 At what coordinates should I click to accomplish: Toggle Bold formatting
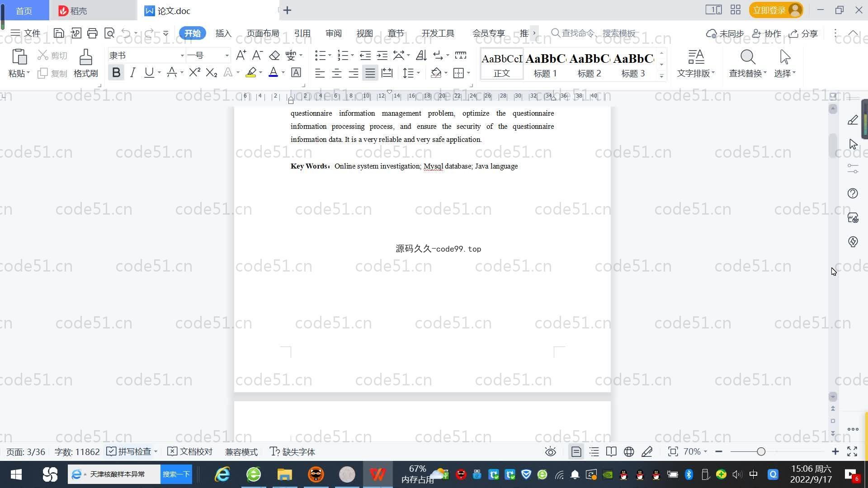[x=116, y=72]
